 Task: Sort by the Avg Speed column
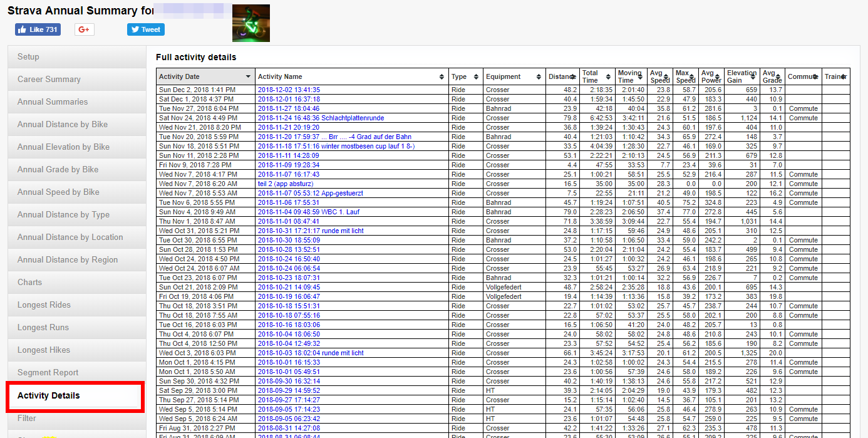coord(660,76)
